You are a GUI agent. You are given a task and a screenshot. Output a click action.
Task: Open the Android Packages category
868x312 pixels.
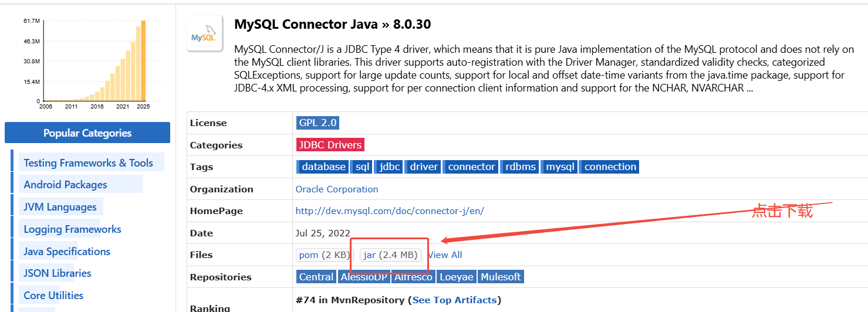tap(65, 185)
